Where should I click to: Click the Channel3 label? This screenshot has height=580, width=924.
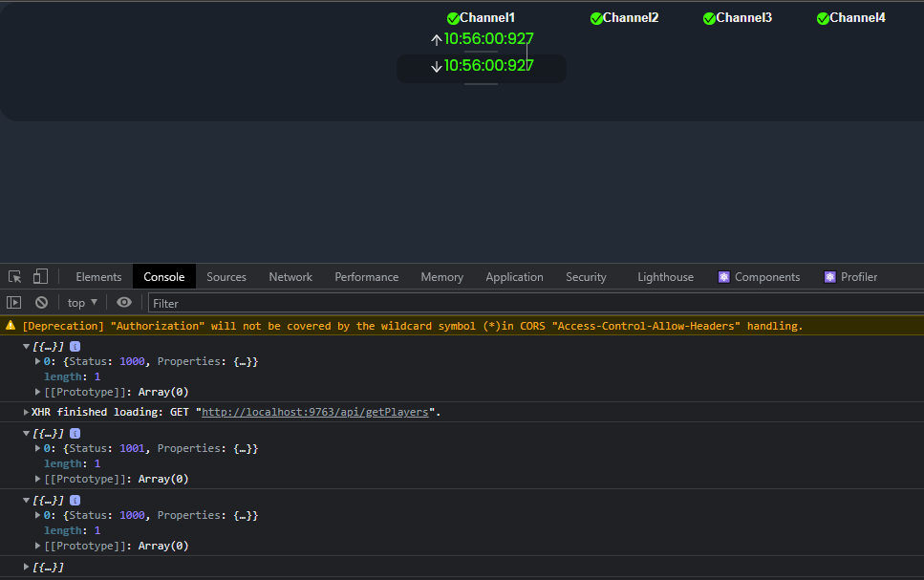pos(743,18)
